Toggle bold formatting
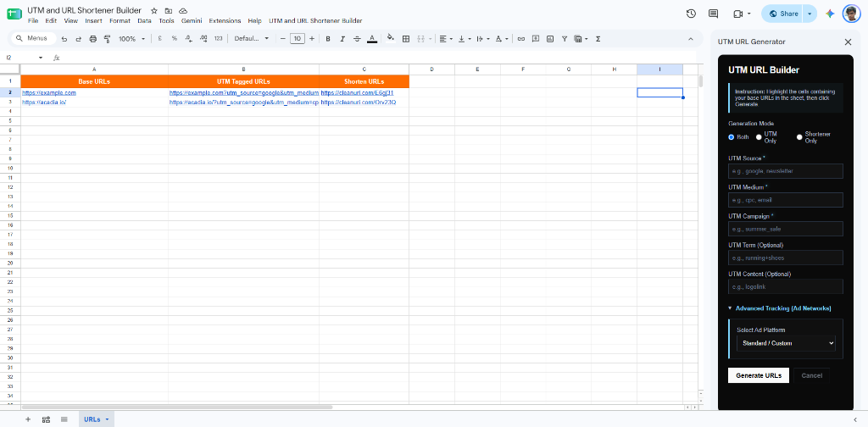Image resolution: width=868 pixels, height=427 pixels. (328, 39)
